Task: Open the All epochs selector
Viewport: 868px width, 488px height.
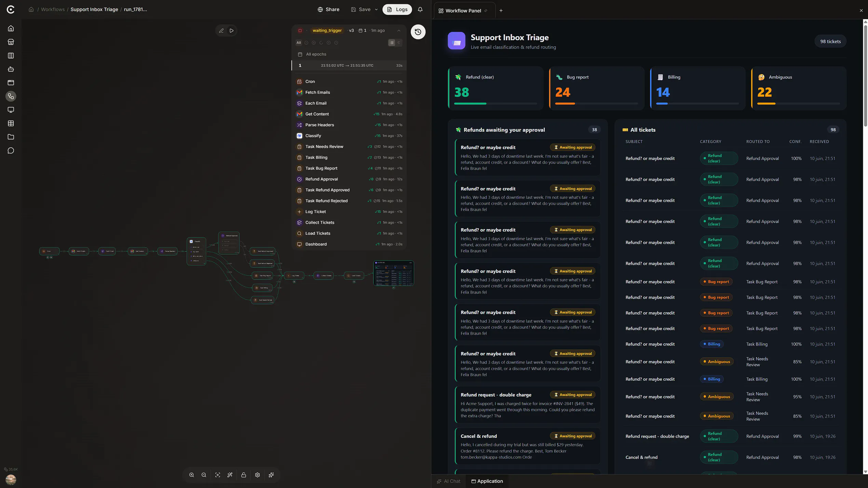Action: tap(349, 54)
